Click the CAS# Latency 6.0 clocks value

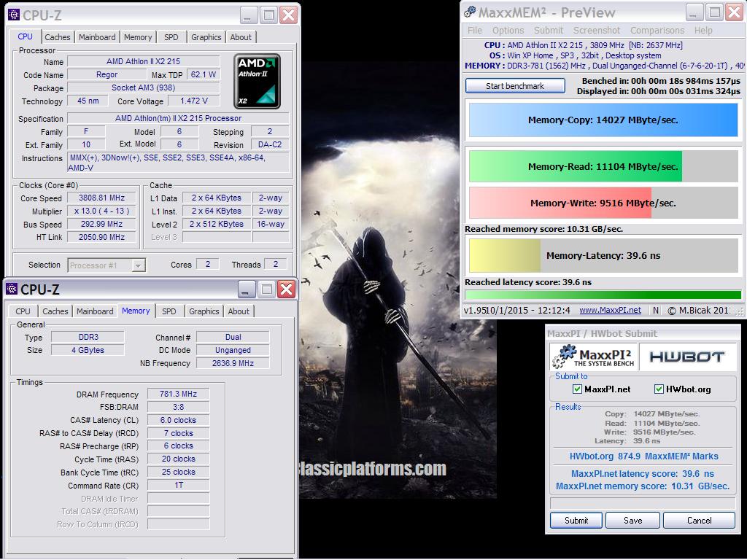pos(178,421)
